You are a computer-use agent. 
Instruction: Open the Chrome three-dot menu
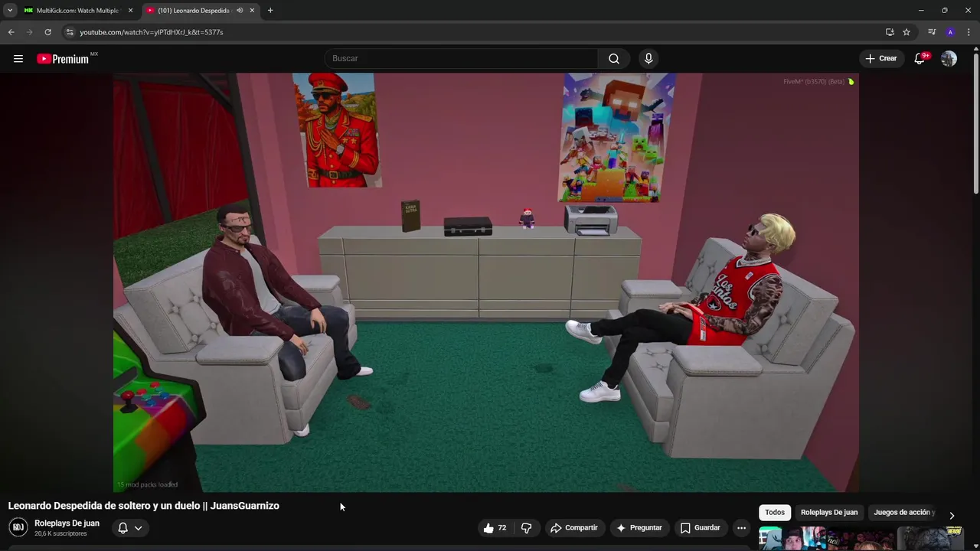(969, 32)
